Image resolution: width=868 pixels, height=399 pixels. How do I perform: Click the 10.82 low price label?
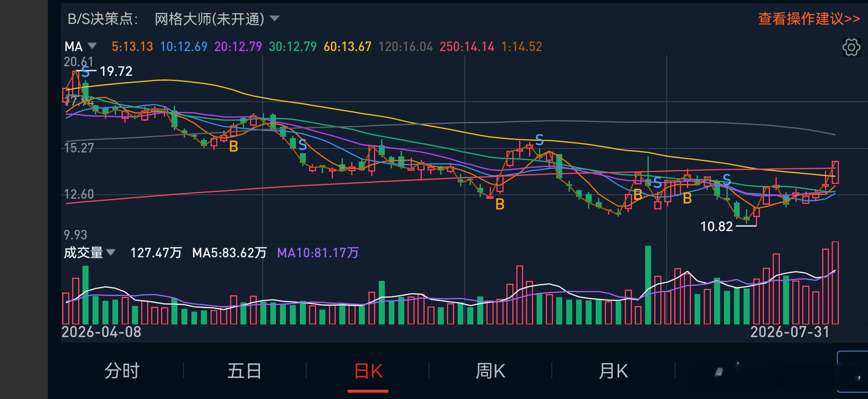click(x=716, y=227)
